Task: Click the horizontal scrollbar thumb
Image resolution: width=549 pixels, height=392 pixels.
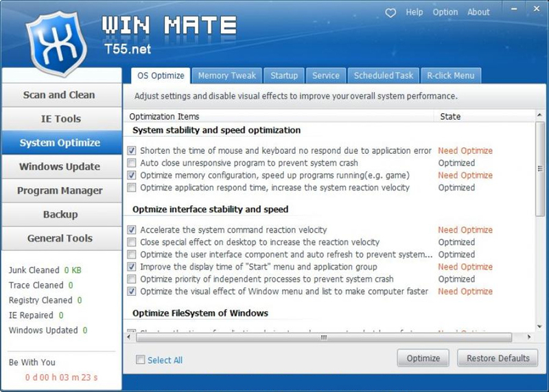Action: tap(323, 337)
